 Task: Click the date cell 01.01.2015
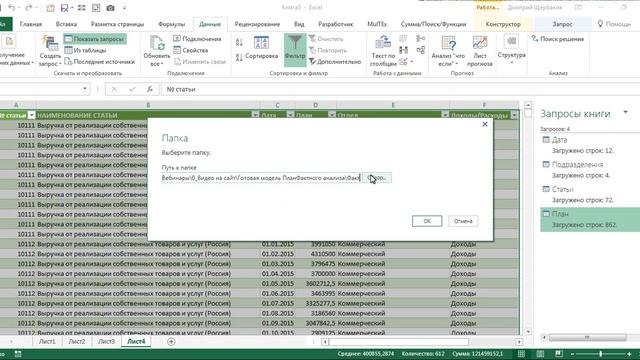click(278, 244)
